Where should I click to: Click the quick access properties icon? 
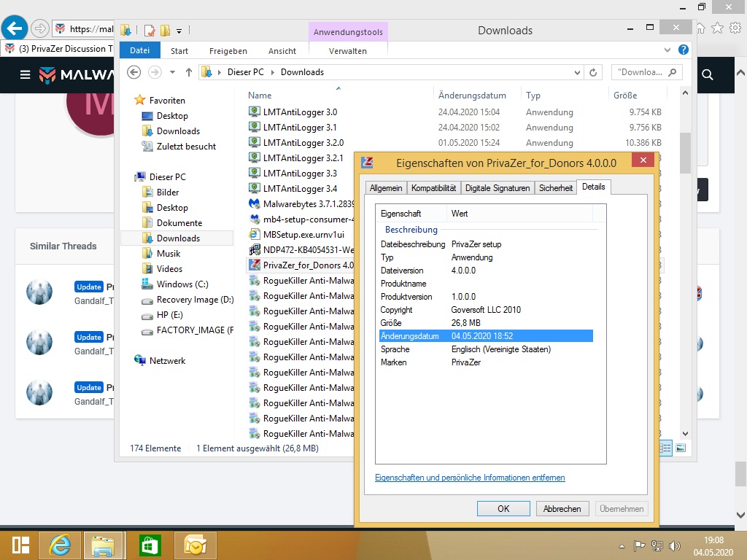(150, 31)
